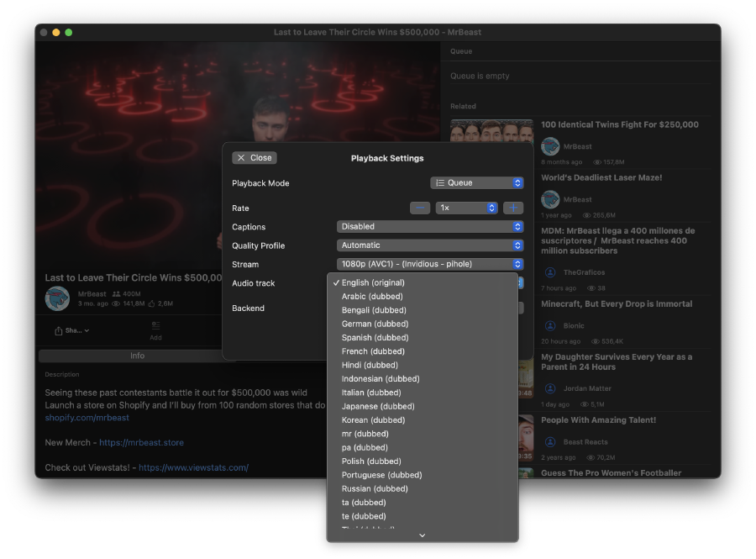Click the down chevron to scroll audio list
Viewport: 756px width, 559px height.
(x=423, y=535)
